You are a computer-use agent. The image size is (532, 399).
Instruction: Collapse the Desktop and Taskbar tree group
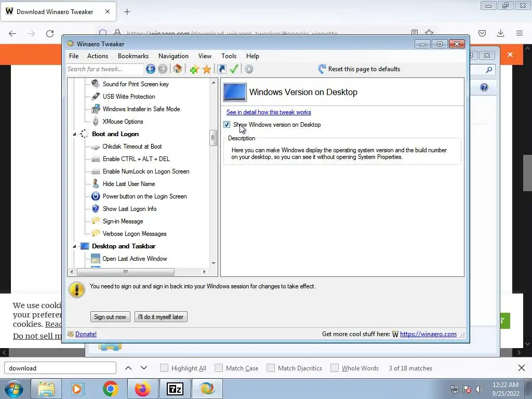[x=74, y=247]
